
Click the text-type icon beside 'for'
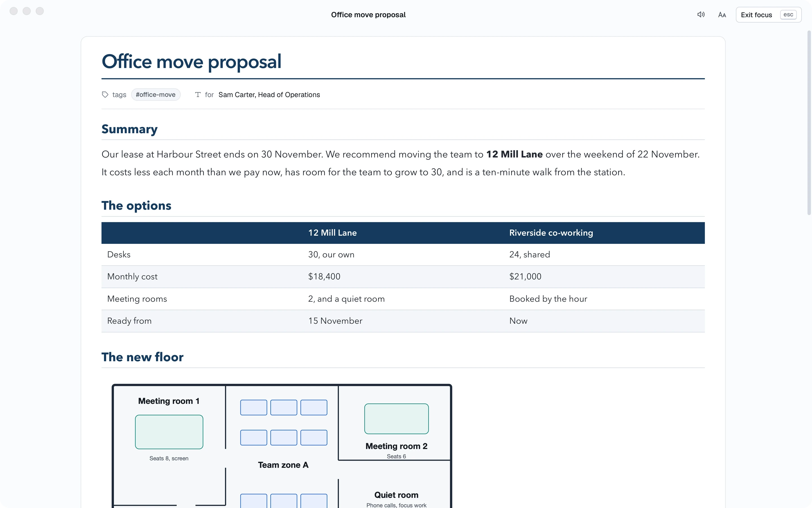[x=198, y=95]
